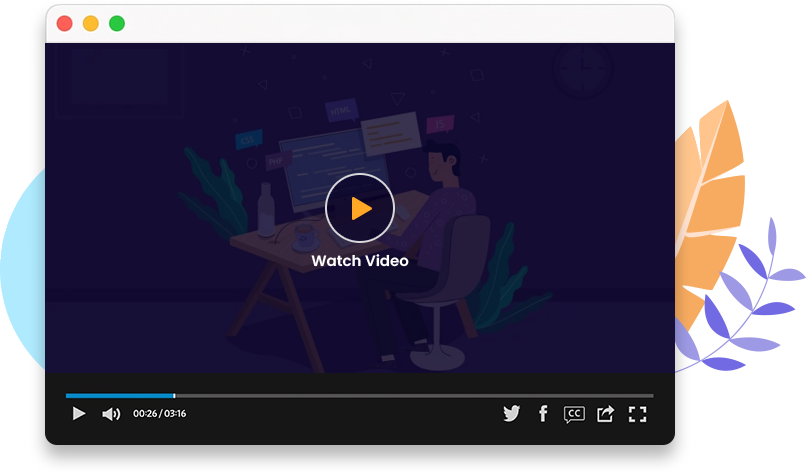
Task: Enter fullscreen mode
Action: coord(637,413)
